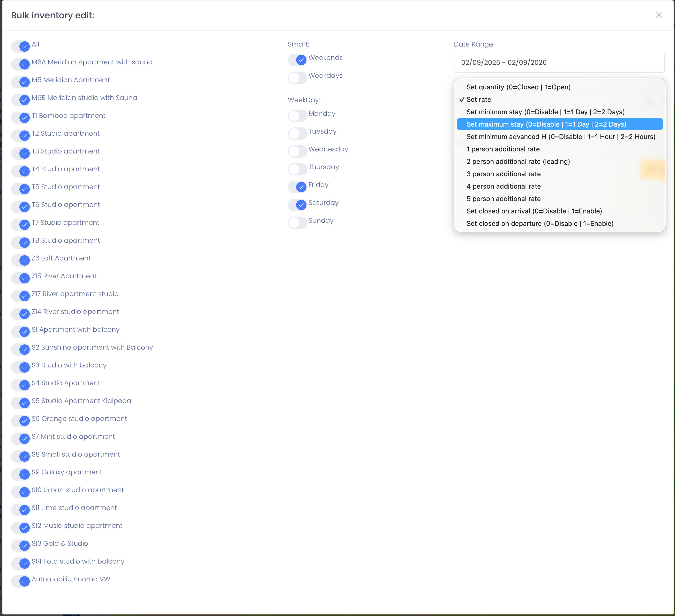675x616 pixels.
Task: Select "Set closed on departure" option
Action: point(540,223)
